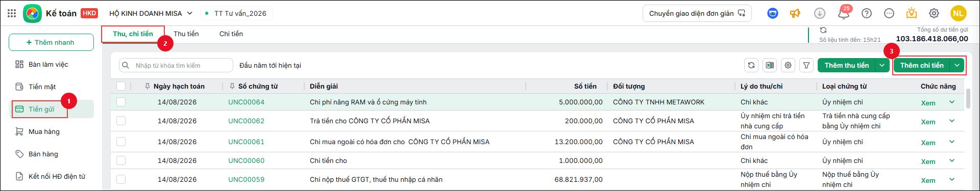The image size is (980, 191).
Task: Refresh the deposit balance total icon
Action: click(823, 30)
